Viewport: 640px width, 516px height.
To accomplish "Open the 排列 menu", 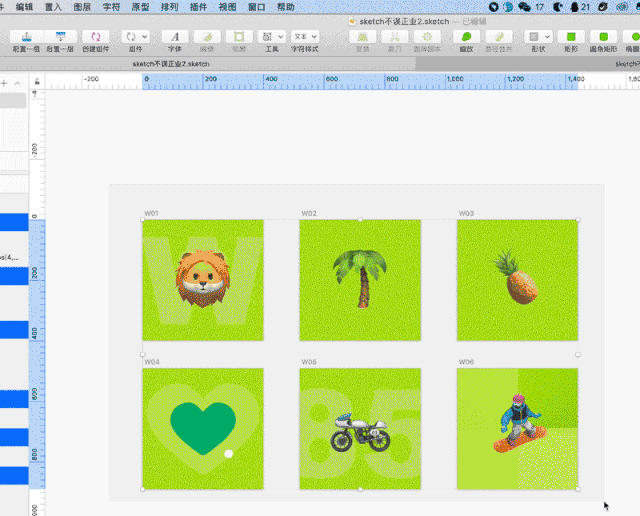I will (169, 7).
